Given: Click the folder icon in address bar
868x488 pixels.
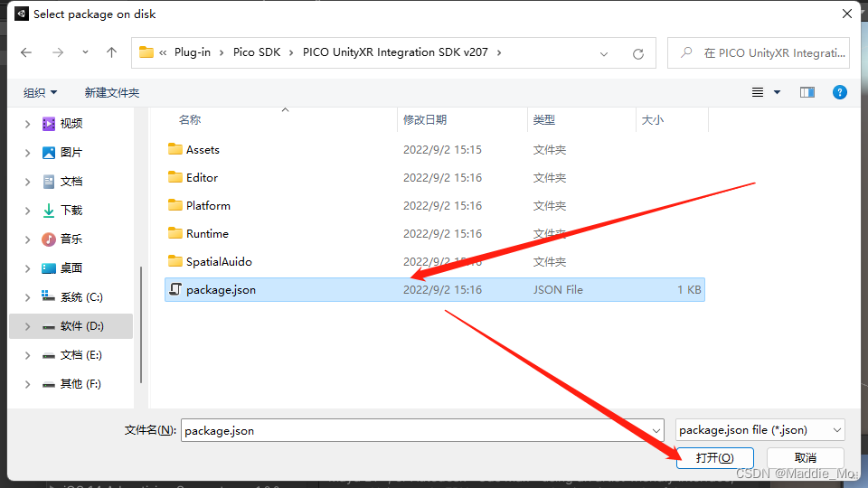Looking at the screenshot, I should tap(146, 52).
